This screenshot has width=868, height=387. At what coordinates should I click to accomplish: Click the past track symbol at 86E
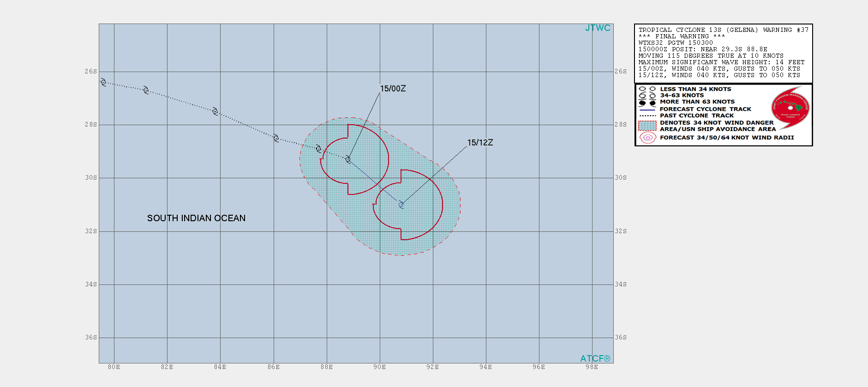tap(276, 138)
